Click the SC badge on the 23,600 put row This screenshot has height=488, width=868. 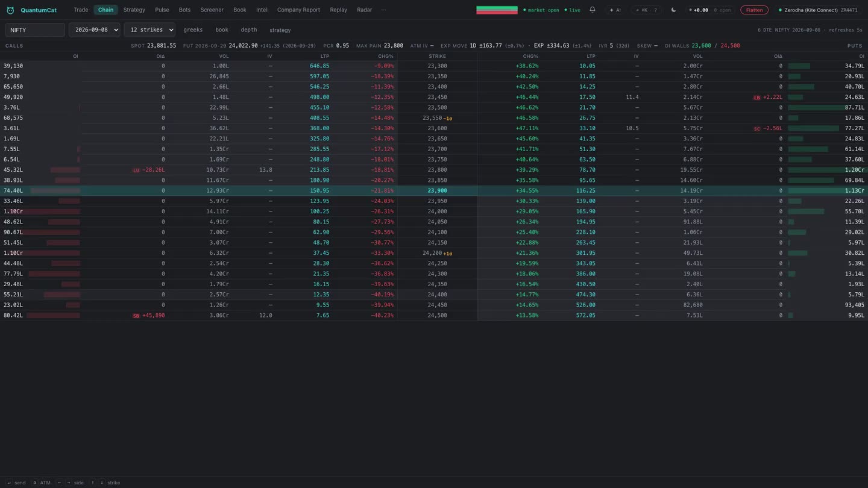point(757,129)
